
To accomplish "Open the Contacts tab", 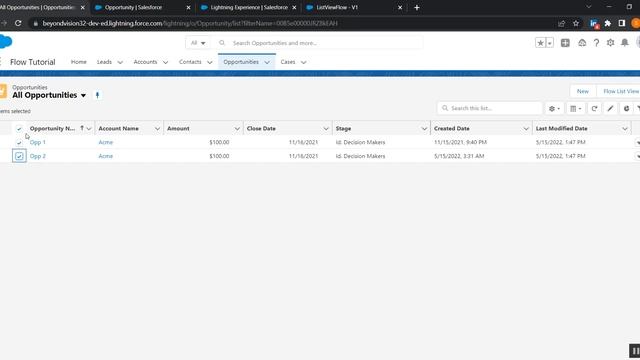I will tap(190, 62).
